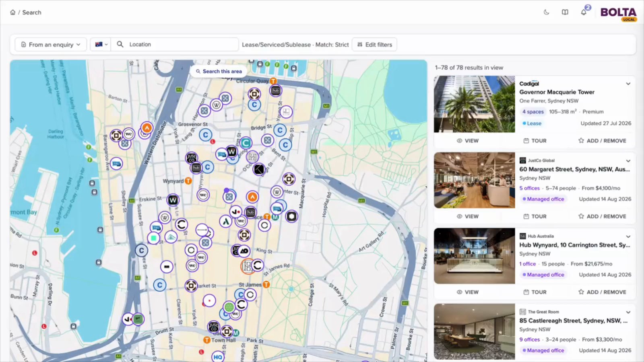View Hub Wynyard listing
Screen dimensions: 644x362
click(468, 292)
